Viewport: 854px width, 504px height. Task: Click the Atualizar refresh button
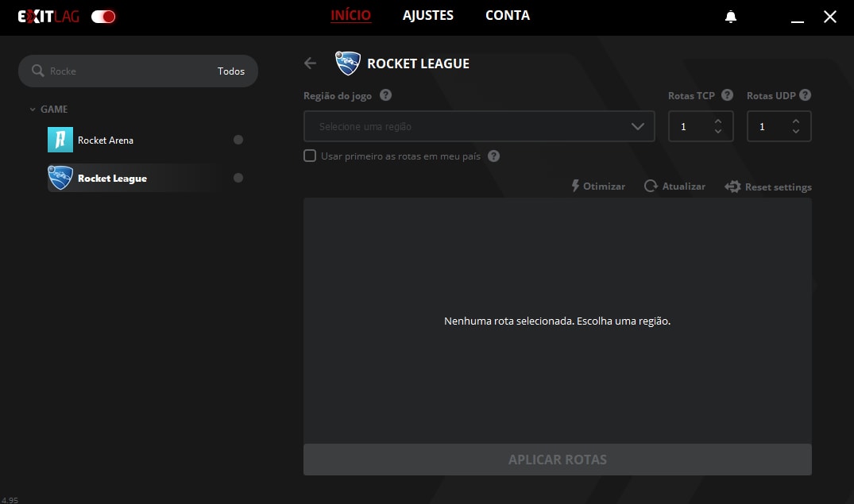[x=674, y=187]
